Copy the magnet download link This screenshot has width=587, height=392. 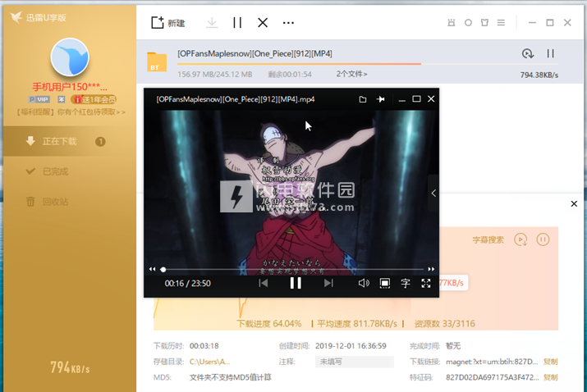click(x=550, y=362)
